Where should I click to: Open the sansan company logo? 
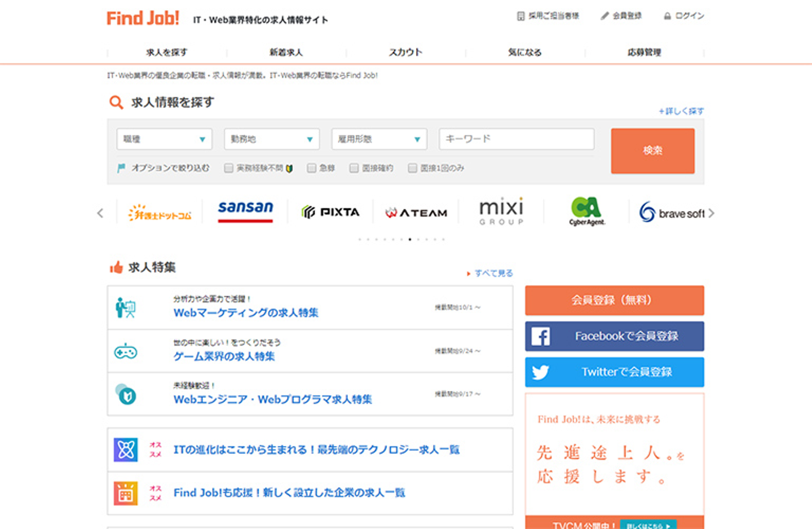[x=245, y=211]
